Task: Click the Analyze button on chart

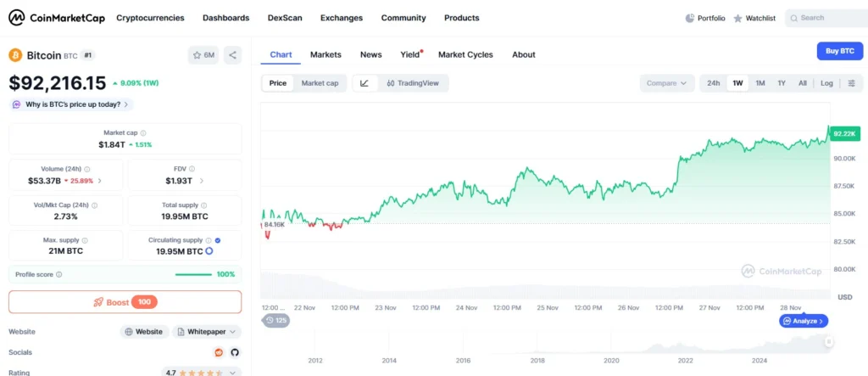Action: click(x=804, y=321)
